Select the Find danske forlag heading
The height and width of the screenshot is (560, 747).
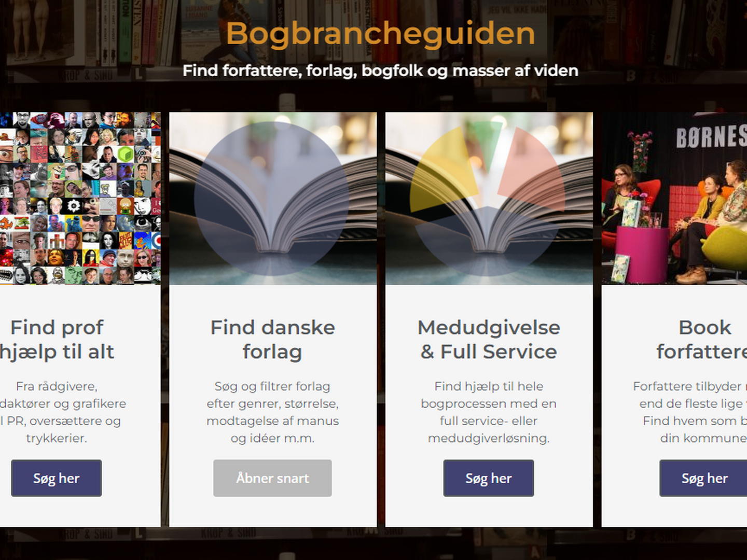(273, 340)
